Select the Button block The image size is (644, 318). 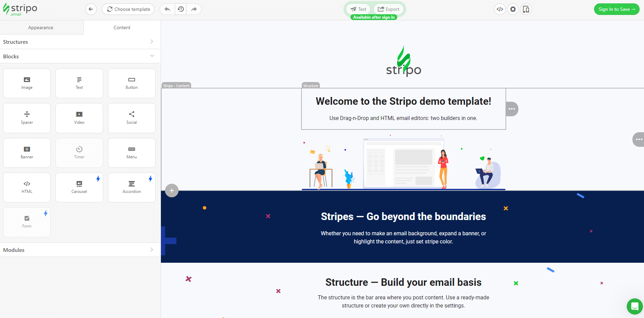132,83
